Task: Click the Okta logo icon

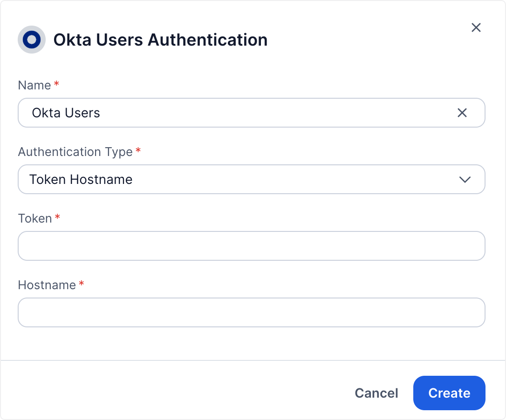Action: [x=32, y=40]
